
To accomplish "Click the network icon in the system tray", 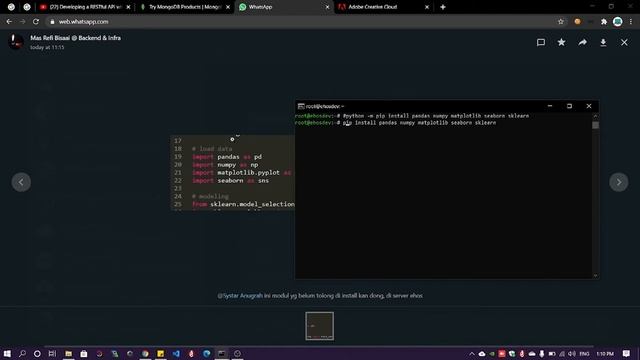I will click(x=562, y=353).
